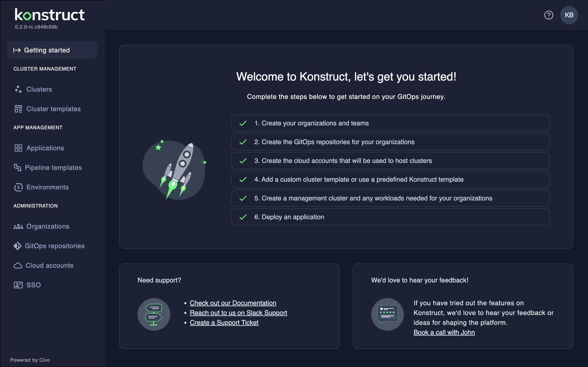Click Book a call with John
Image resolution: width=588 pixels, height=367 pixels.
coord(444,332)
